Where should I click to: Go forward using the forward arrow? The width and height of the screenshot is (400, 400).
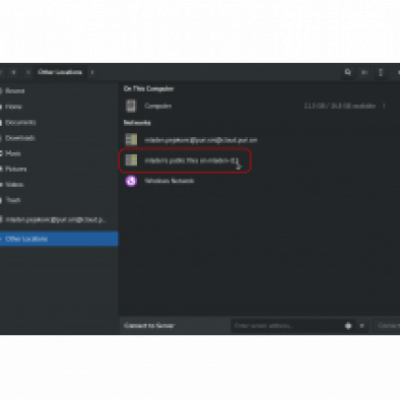pos(28,72)
